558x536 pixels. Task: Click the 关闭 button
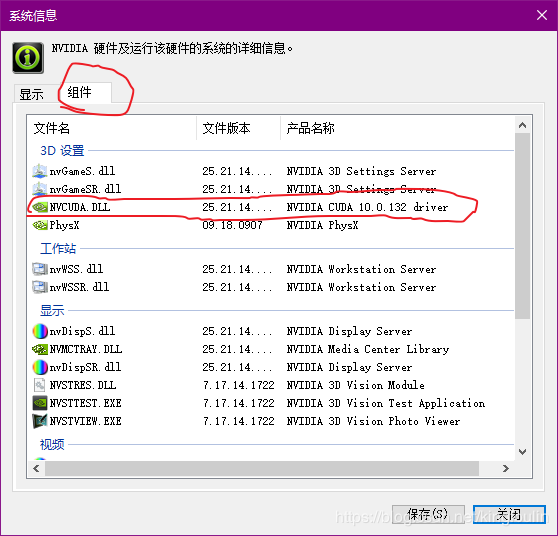click(509, 514)
